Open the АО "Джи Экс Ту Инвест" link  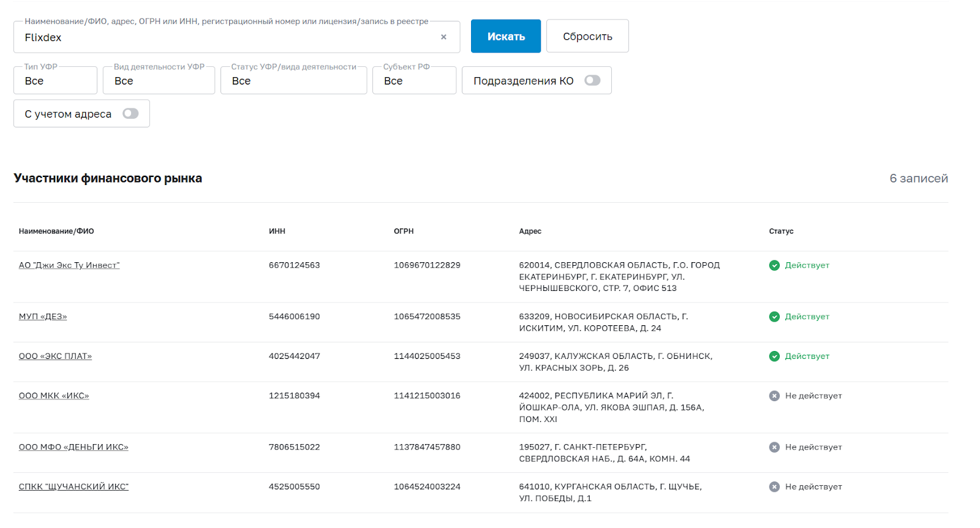click(x=69, y=265)
